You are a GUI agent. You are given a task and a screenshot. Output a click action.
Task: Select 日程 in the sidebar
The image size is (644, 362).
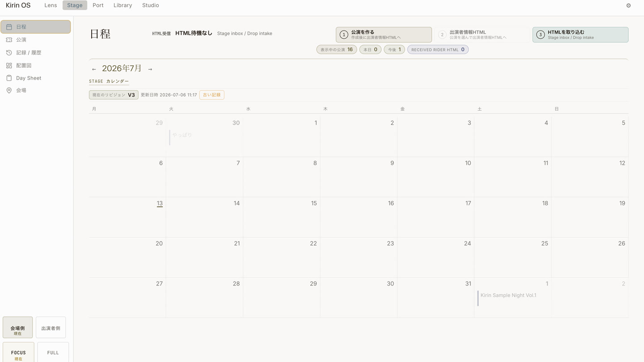(x=35, y=27)
